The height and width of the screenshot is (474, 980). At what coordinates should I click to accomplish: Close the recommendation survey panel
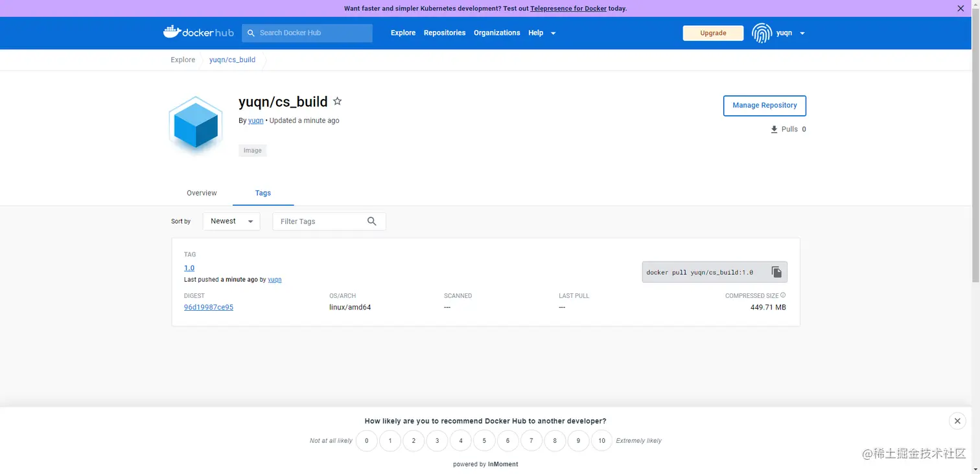pos(957,421)
